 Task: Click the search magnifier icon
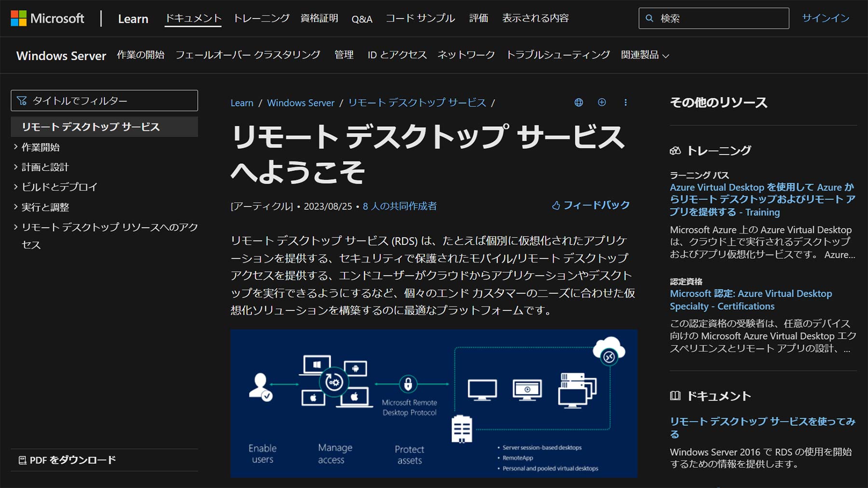(650, 18)
